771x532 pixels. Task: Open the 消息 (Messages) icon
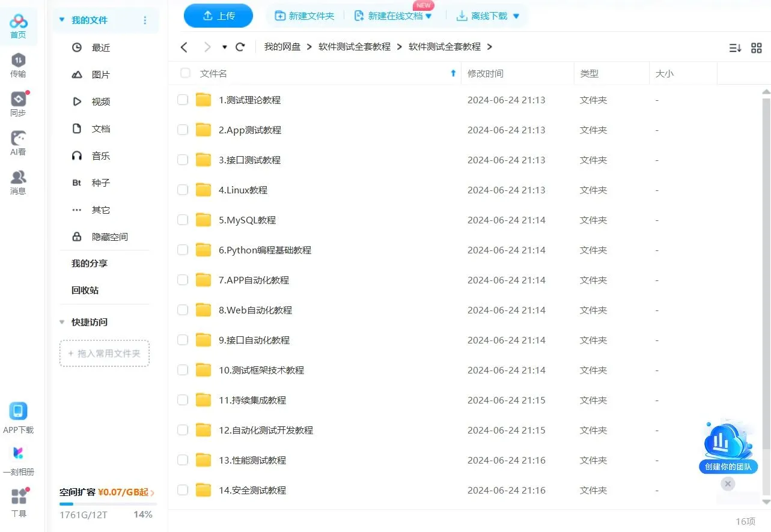(18, 179)
